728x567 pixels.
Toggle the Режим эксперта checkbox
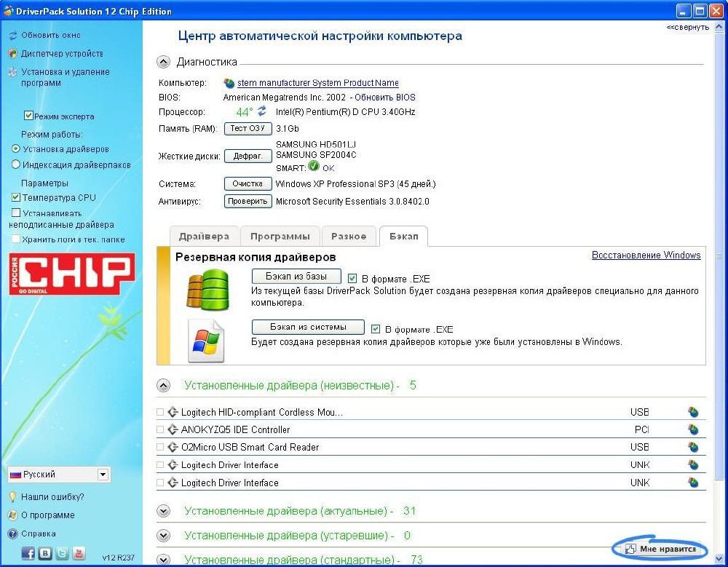28,116
